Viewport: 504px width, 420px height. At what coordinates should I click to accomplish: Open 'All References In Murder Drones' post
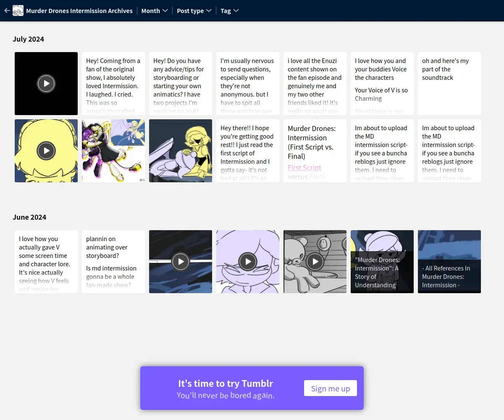click(449, 262)
